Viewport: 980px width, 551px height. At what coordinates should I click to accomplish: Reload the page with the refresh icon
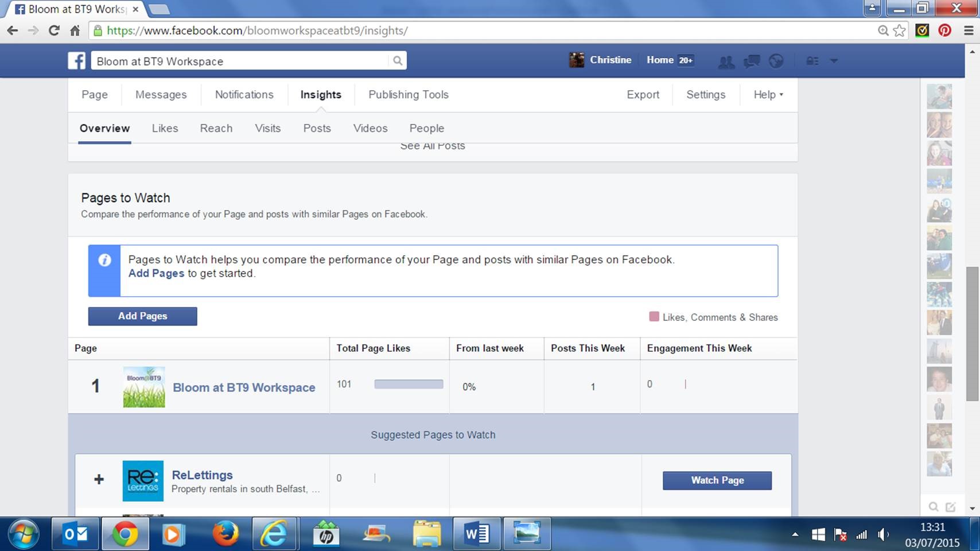(x=54, y=30)
